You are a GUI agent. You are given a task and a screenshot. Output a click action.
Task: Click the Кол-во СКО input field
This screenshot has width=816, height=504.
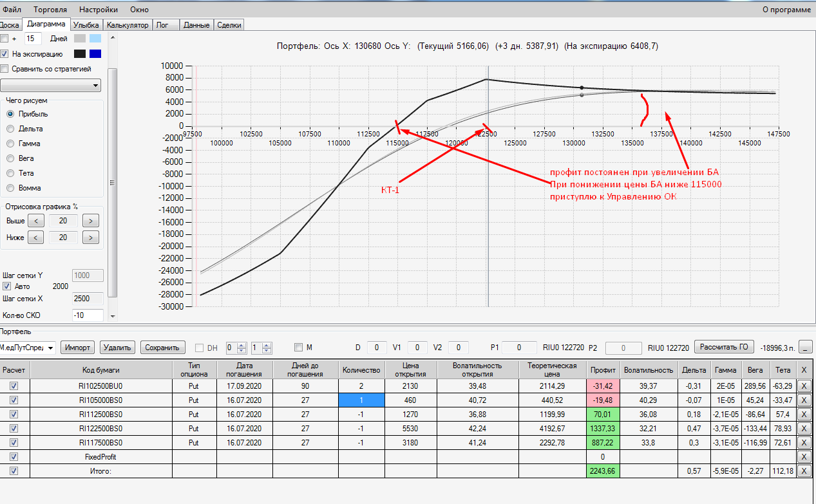(88, 315)
